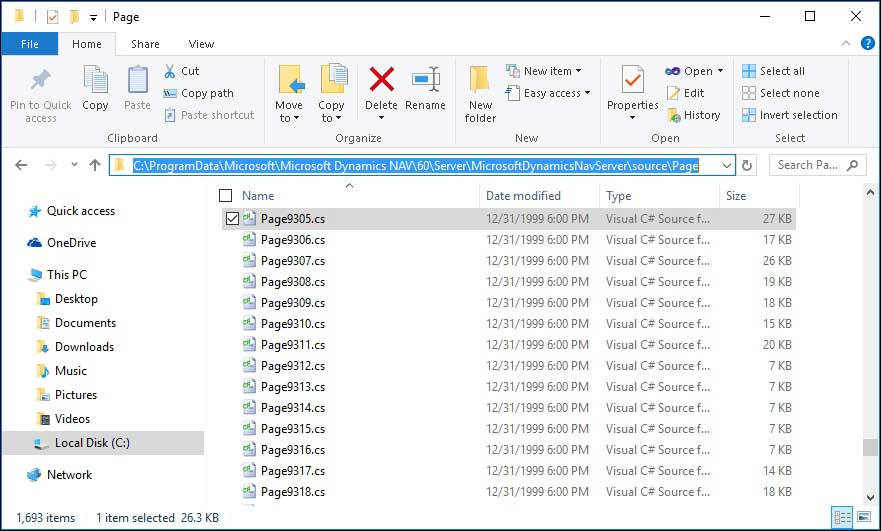Select OneDrive in navigation pane
Screen dimensions: 881x531
pyautogui.click(x=71, y=243)
